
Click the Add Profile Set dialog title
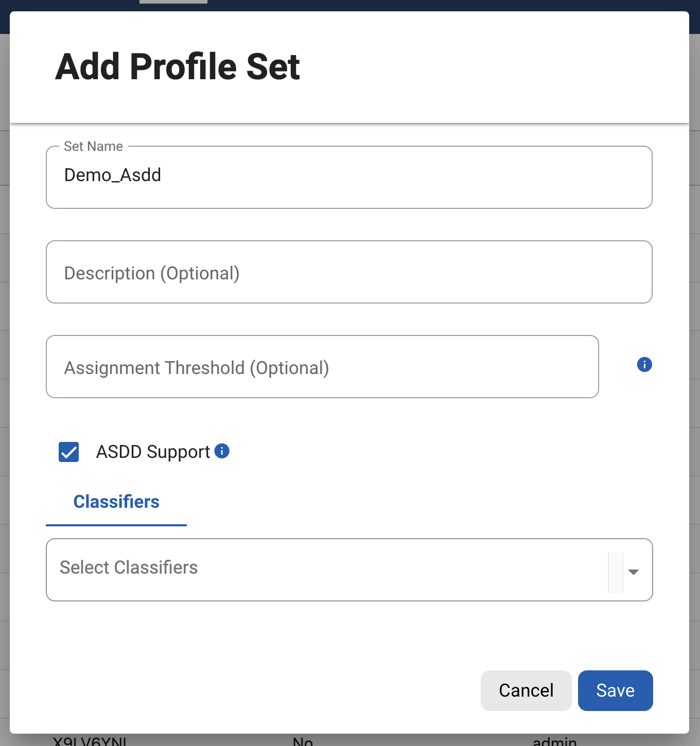coord(178,67)
